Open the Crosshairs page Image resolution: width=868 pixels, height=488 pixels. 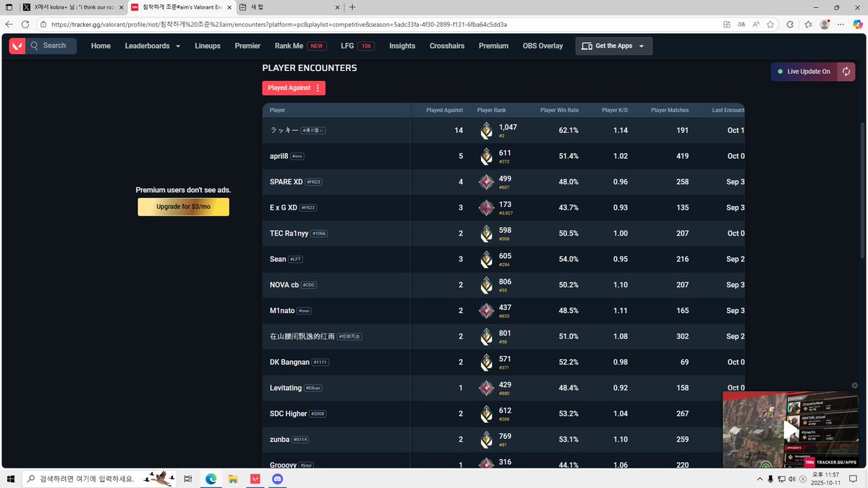(447, 46)
